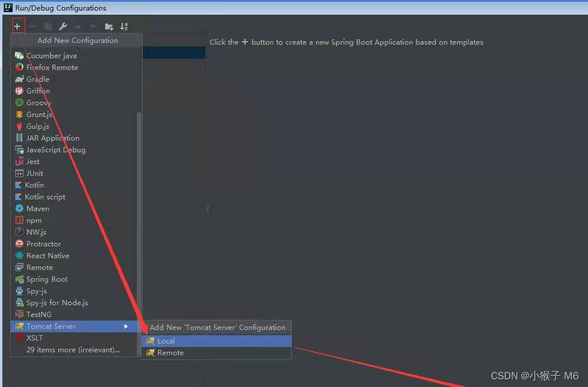The height and width of the screenshot is (387, 588).
Task: Click the Kotlin script icon
Action: click(x=18, y=196)
